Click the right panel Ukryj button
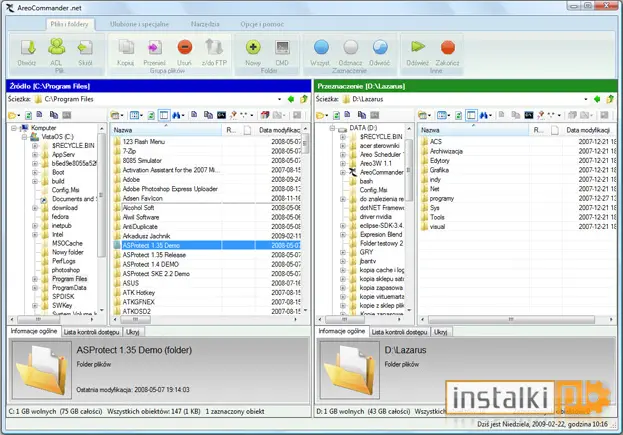623x435 pixels. (x=441, y=332)
